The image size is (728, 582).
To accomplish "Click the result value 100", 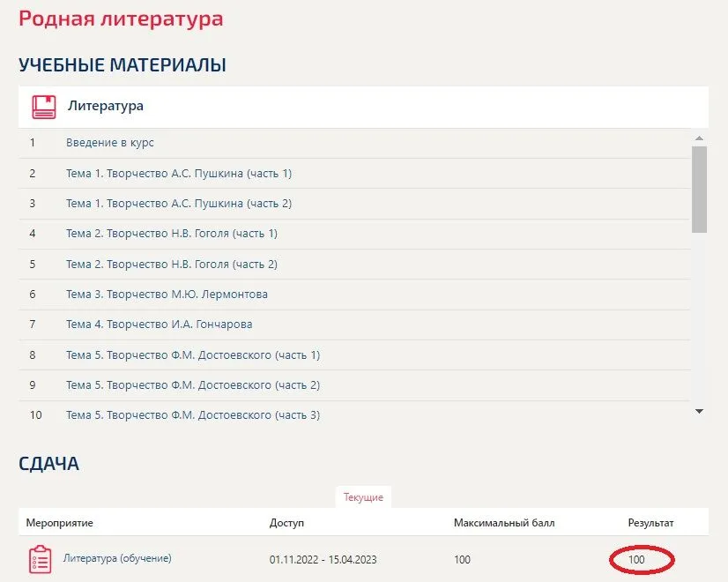I will click(x=636, y=560).
